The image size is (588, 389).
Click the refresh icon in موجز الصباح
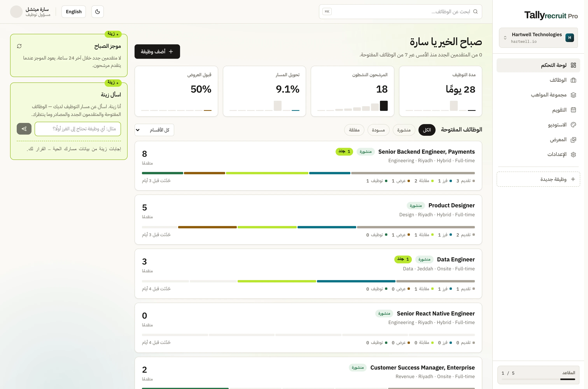[x=19, y=46]
